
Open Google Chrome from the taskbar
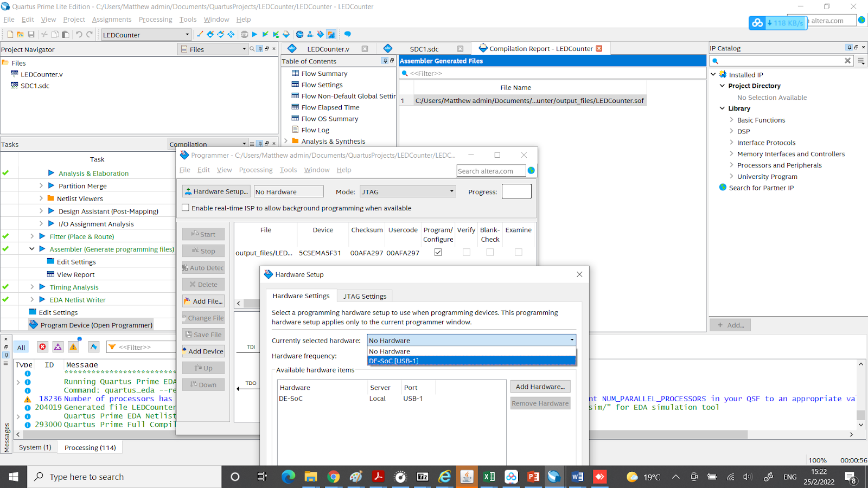333,477
